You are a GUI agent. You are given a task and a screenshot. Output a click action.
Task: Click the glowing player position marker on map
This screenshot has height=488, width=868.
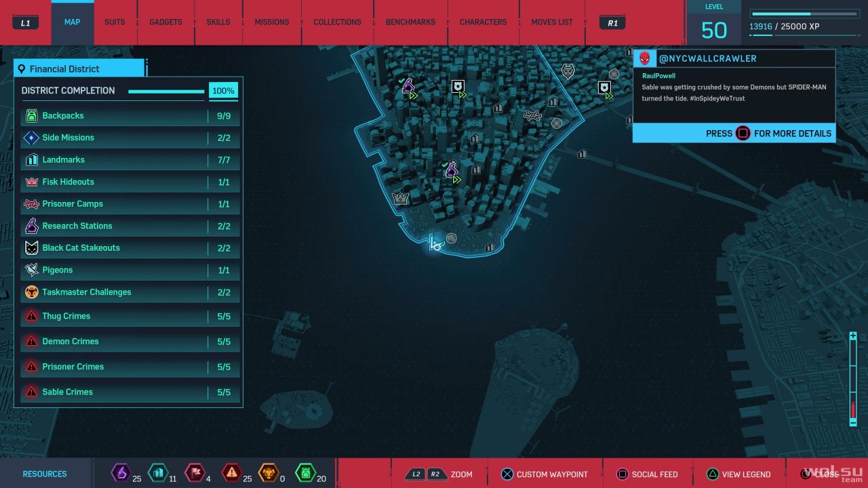click(x=435, y=242)
